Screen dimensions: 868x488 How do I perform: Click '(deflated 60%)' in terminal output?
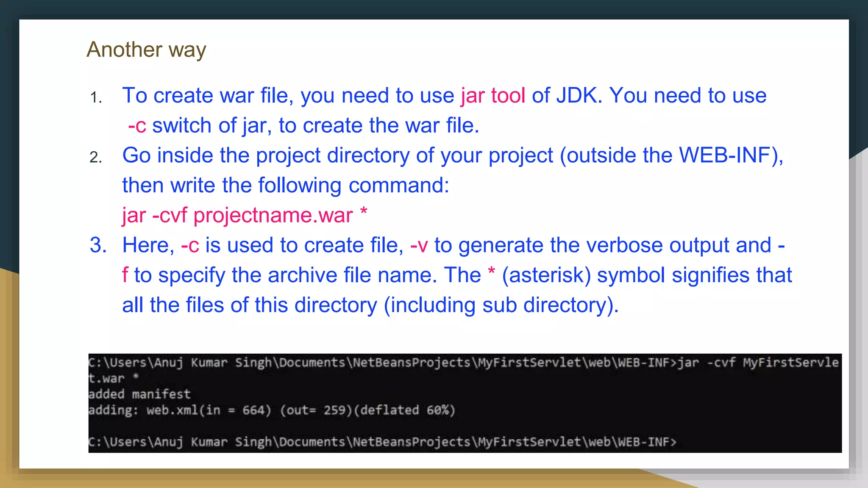(404, 410)
